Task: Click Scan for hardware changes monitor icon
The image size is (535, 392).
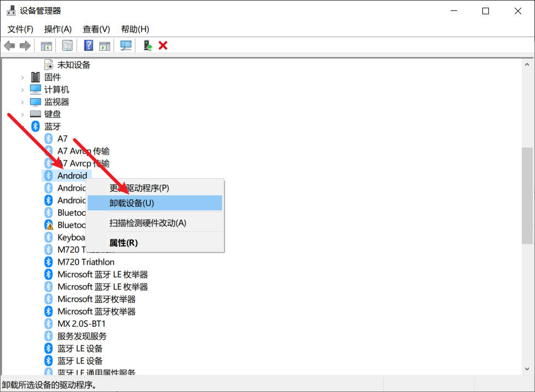Action: pos(126,46)
